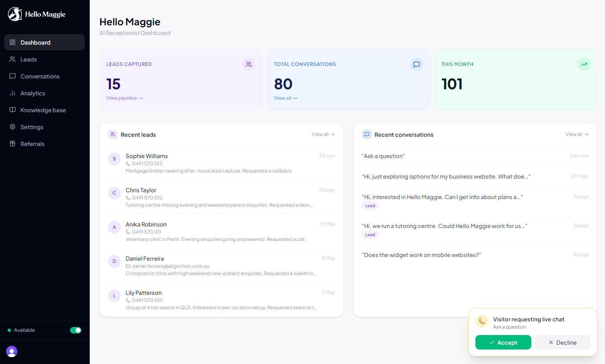The height and width of the screenshot is (364, 605).
Task: Click View all under Total Conversations
Action: pos(285,98)
